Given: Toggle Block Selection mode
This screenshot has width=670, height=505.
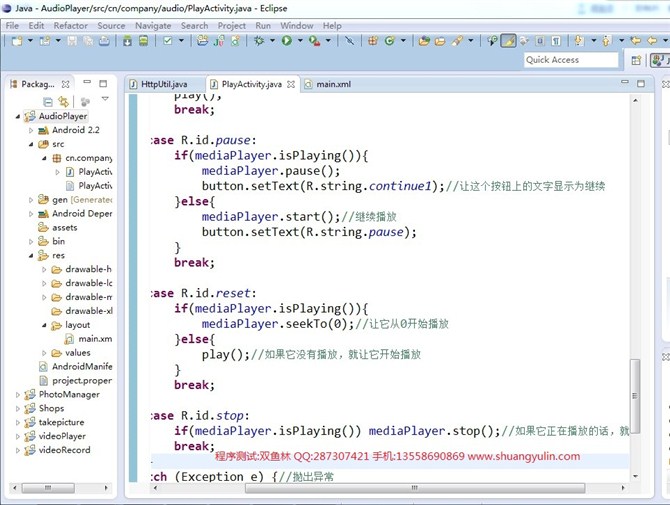Looking at the screenshot, I should [x=540, y=41].
